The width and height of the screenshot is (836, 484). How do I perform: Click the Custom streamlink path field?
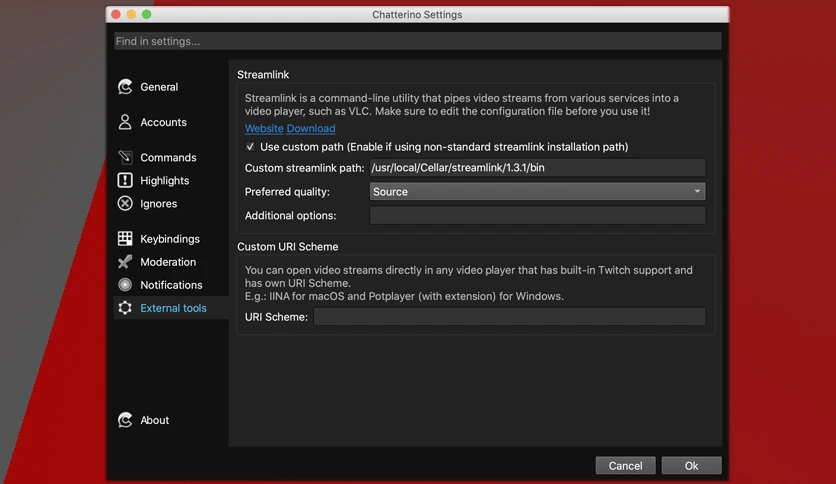537,167
